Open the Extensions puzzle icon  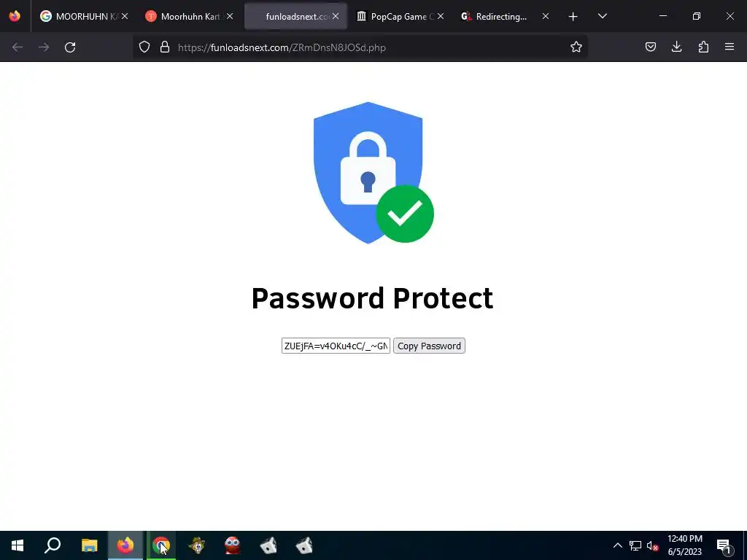[703, 47]
